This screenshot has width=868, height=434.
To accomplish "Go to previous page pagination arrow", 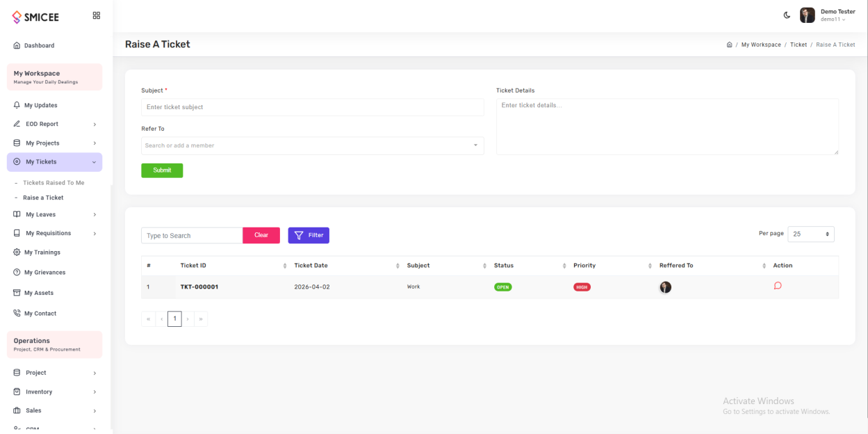I will [x=161, y=319].
